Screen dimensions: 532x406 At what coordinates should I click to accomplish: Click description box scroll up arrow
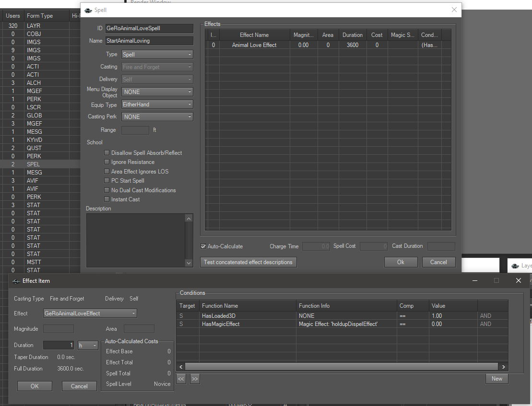pos(189,219)
